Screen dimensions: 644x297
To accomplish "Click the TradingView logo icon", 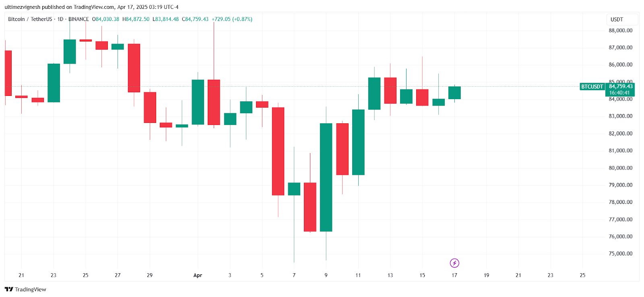I will (x=9, y=289).
